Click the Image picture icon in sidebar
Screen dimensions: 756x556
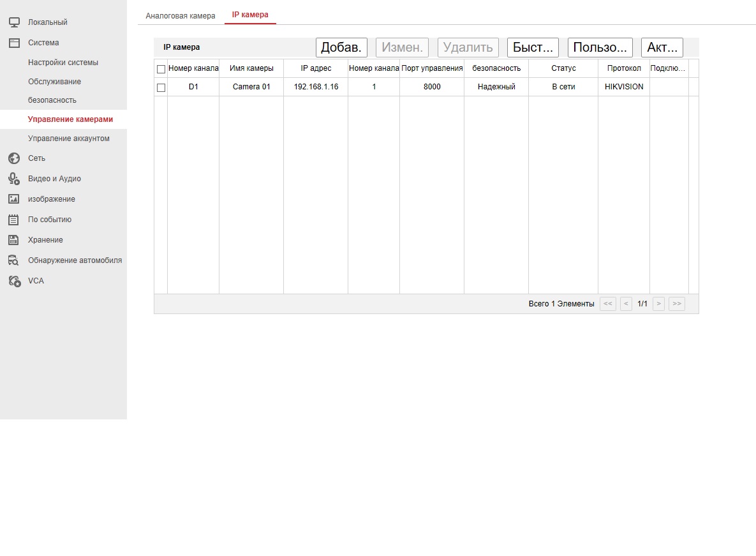click(14, 199)
